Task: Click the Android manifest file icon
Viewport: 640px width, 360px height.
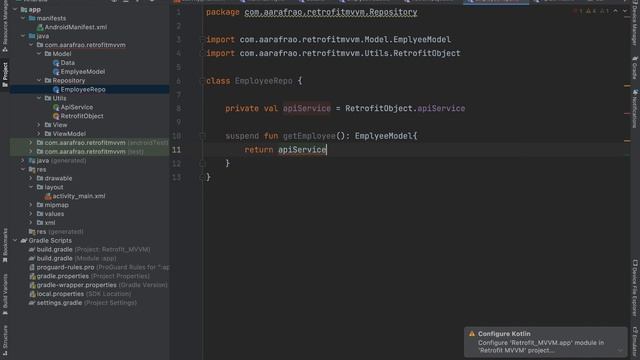Action: tap(40, 27)
